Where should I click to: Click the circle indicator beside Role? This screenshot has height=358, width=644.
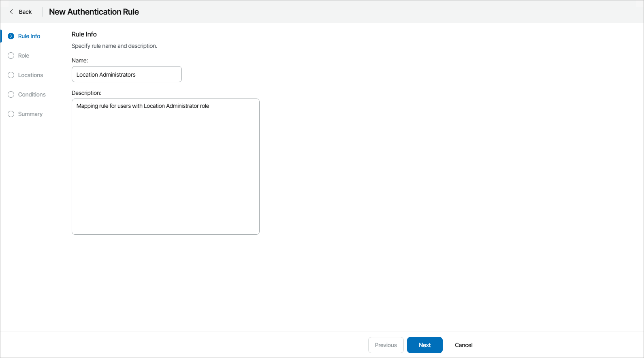coord(11,56)
